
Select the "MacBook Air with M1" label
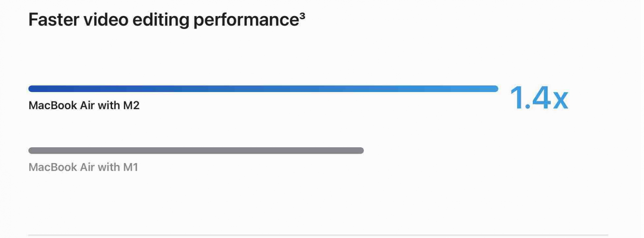[83, 167]
